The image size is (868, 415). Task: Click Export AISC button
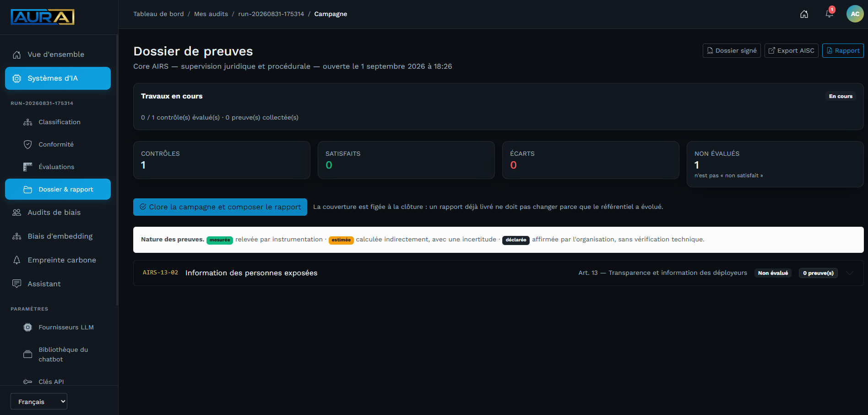pyautogui.click(x=791, y=51)
